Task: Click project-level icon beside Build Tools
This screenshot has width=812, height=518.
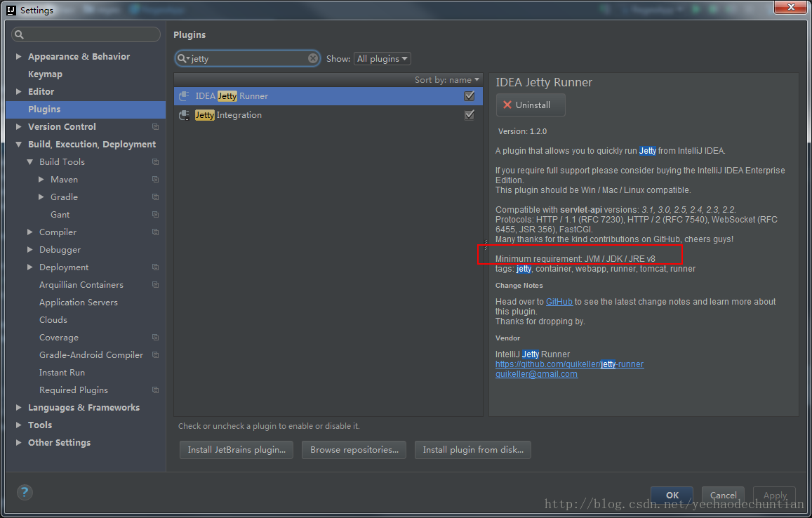Action: 155,161
